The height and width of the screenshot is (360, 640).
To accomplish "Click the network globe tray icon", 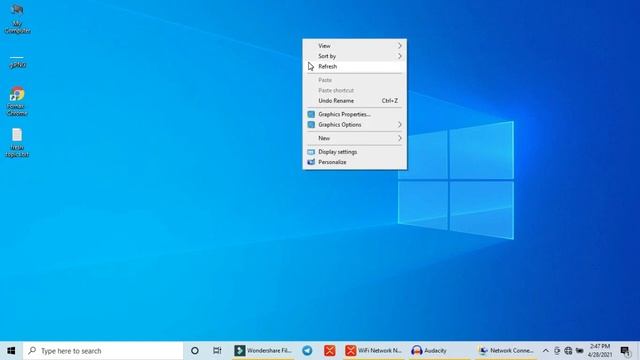I will click(x=568, y=351).
